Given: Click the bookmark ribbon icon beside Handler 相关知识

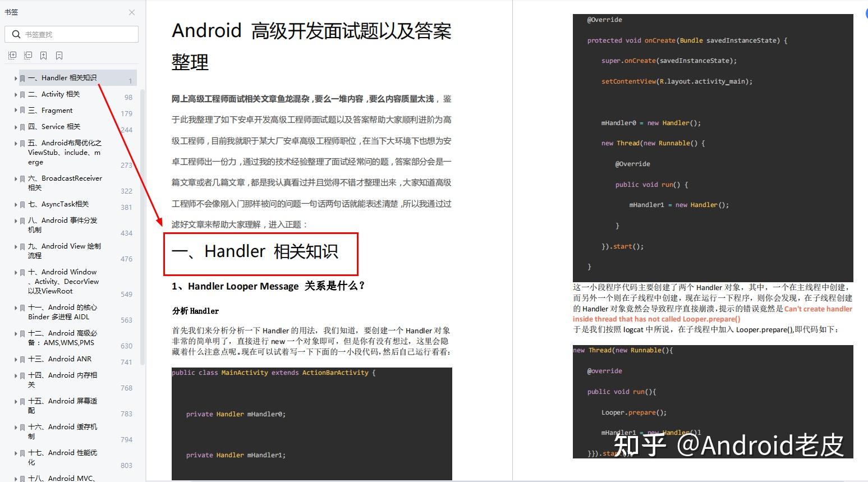Looking at the screenshot, I should tap(21, 78).
